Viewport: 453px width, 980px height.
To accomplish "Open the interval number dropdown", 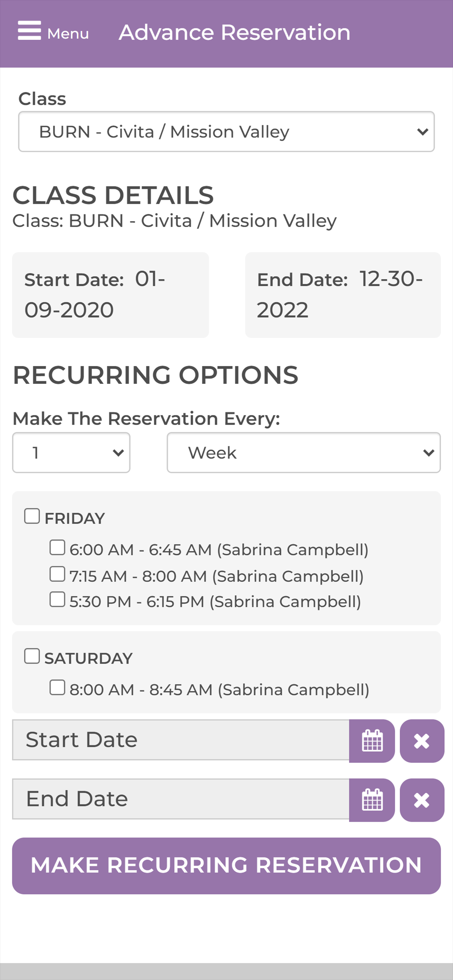I will (71, 452).
